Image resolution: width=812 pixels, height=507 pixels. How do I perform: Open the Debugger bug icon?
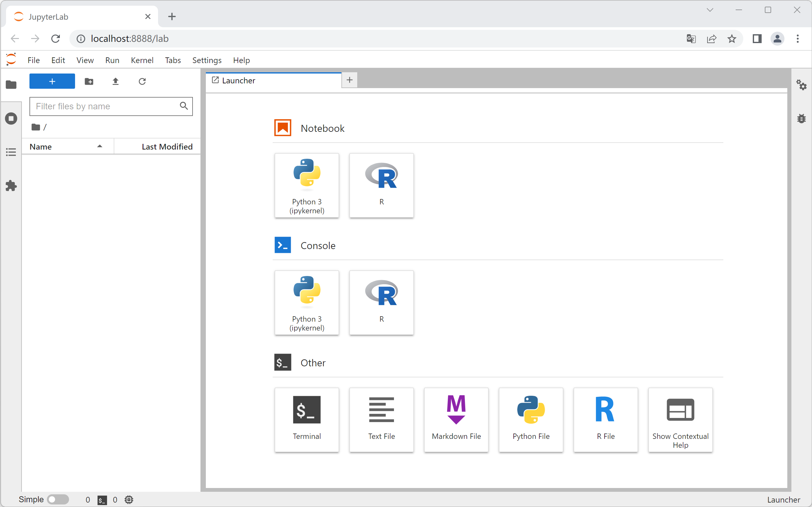pyautogui.click(x=801, y=119)
